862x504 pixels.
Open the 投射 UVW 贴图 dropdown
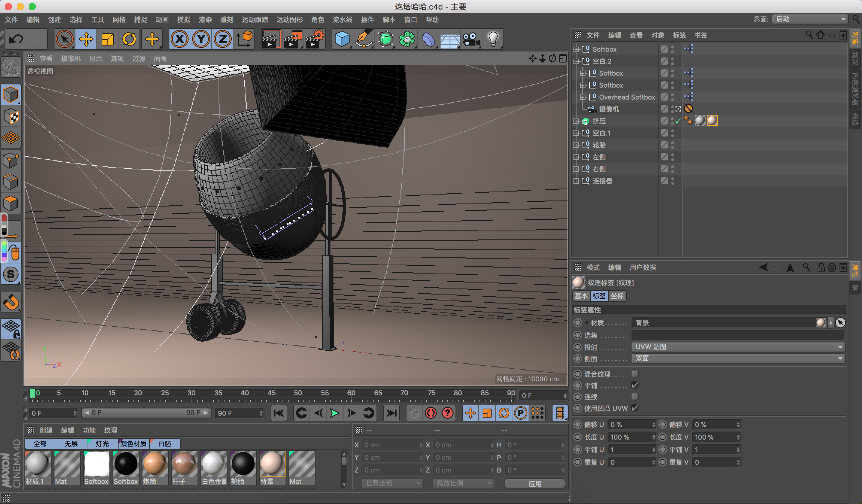coord(738,347)
